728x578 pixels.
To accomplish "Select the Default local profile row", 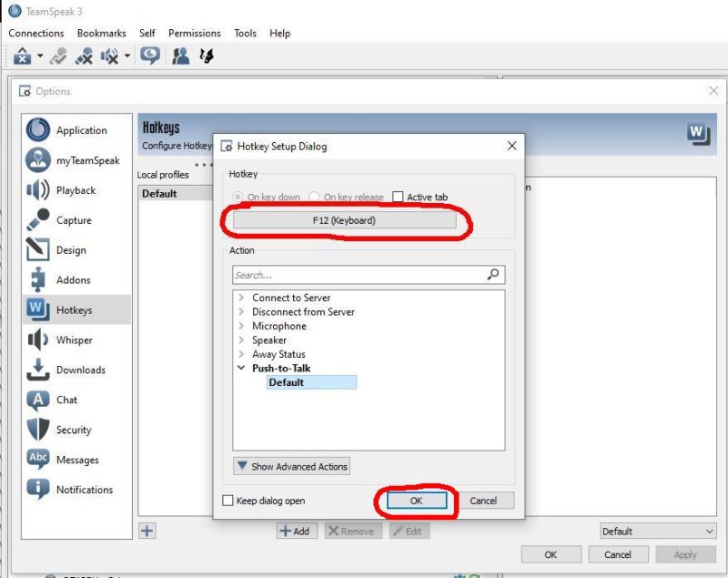I will (176, 194).
